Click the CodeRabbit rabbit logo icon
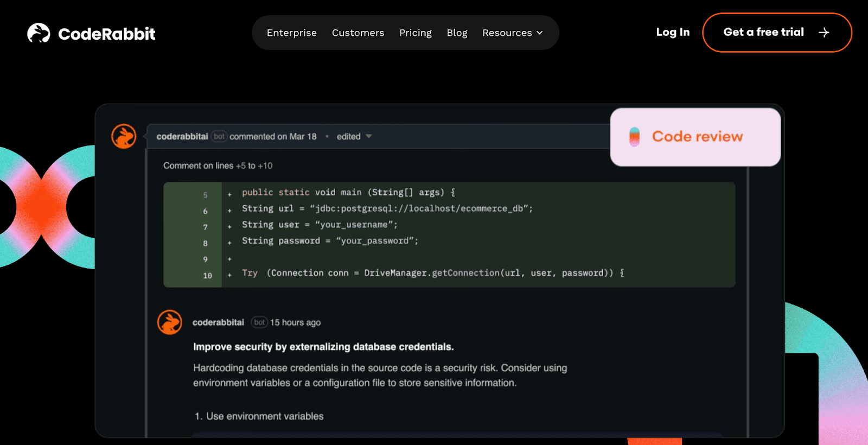Viewport: 868px width, 445px height. coord(39,33)
